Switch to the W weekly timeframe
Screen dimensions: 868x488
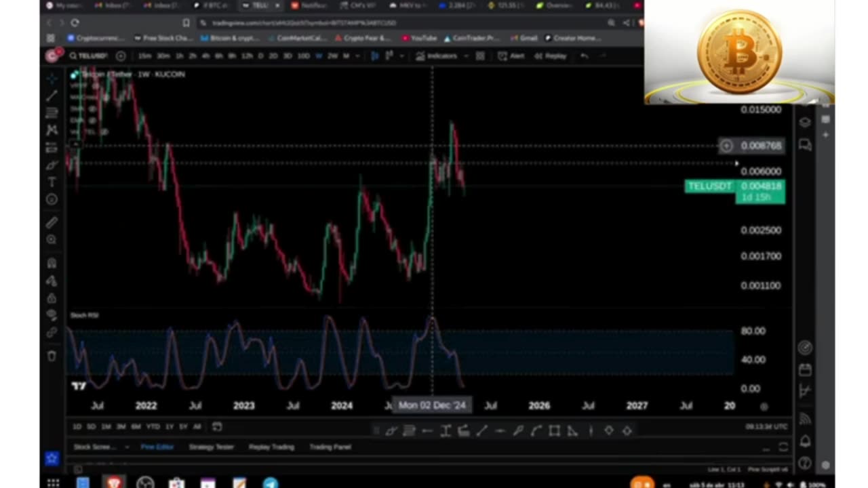tap(319, 56)
